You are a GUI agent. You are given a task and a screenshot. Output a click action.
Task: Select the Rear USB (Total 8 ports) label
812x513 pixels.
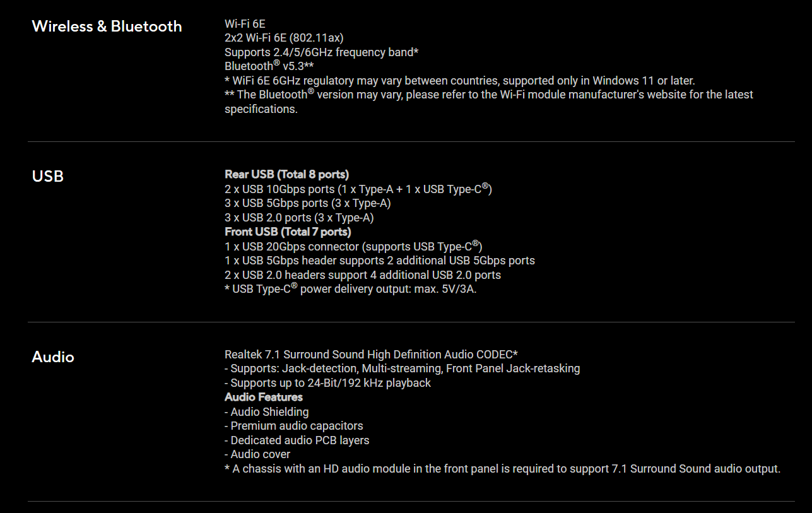287,174
